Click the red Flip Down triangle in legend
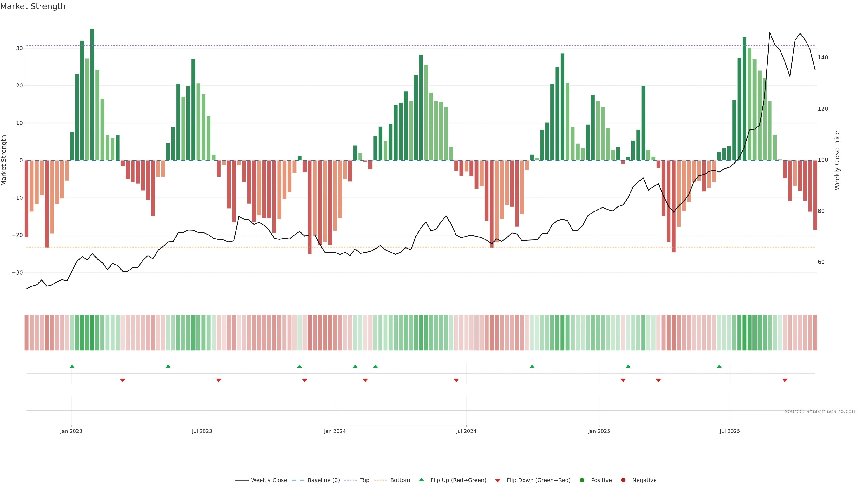The height and width of the screenshot is (488, 868). [x=498, y=480]
